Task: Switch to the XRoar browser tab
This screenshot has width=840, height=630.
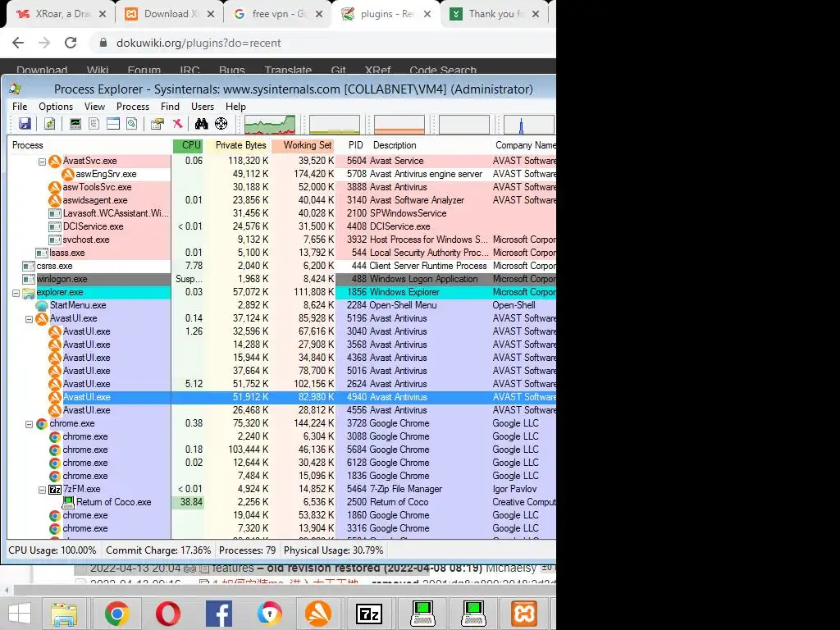Action: pos(60,14)
